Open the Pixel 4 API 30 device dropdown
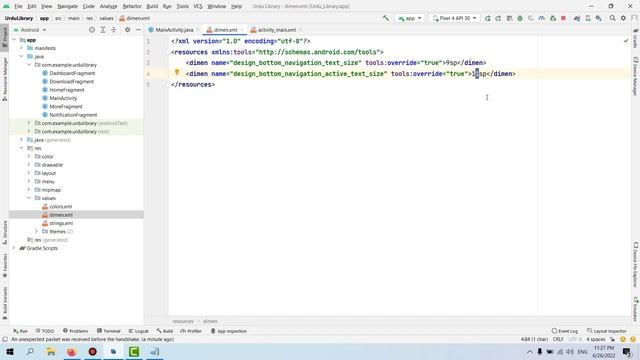The image size is (640, 360). [x=454, y=18]
